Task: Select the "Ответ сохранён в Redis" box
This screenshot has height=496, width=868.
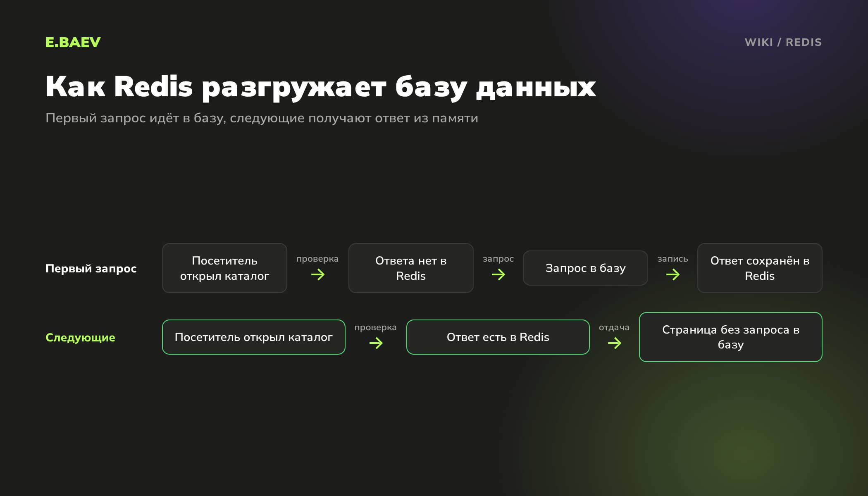Action: [760, 268]
